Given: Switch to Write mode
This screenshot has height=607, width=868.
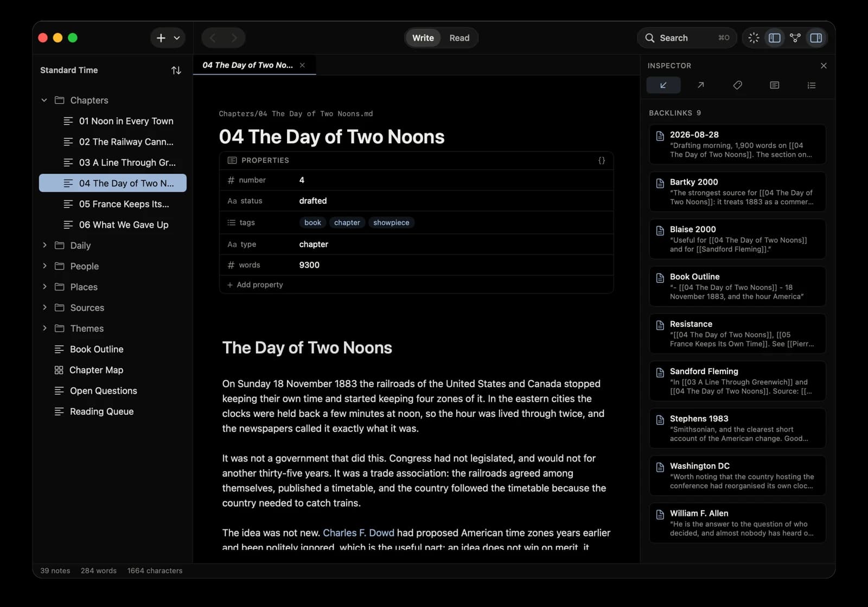Looking at the screenshot, I should [423, 38].
